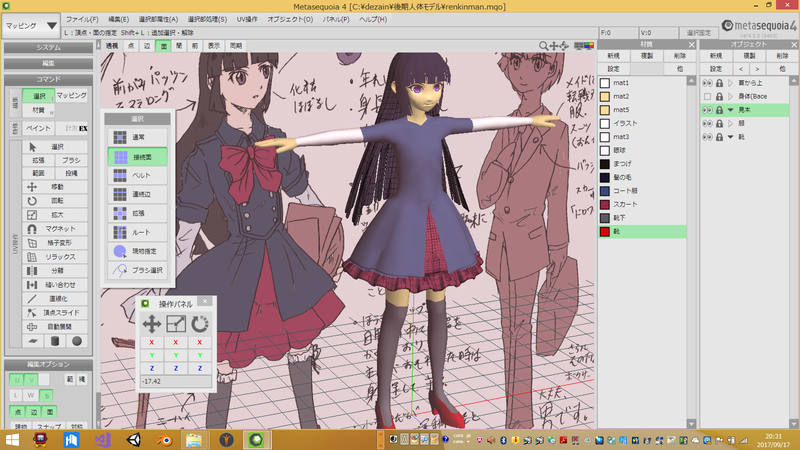Click the blue コート服 material swatch
This screenshot has height=450, width=800.
[x=605, y=191]
